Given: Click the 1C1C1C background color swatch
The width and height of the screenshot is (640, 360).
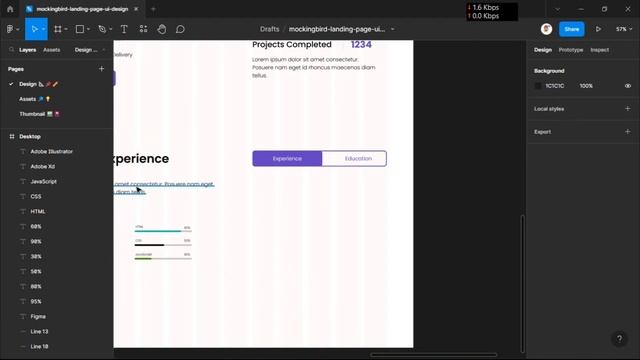Looking at the screenshot, I should [x=538, y=86].
